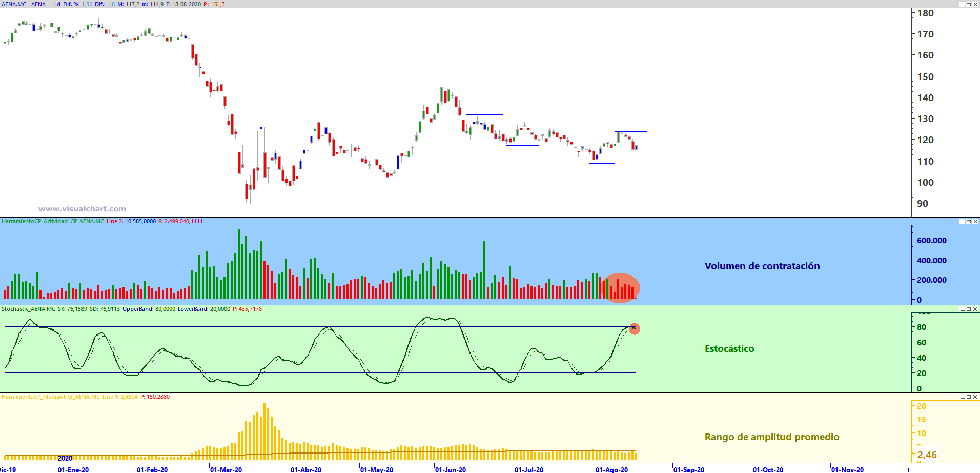Close the MediaATR5 indicator pane

coord(975,397)
